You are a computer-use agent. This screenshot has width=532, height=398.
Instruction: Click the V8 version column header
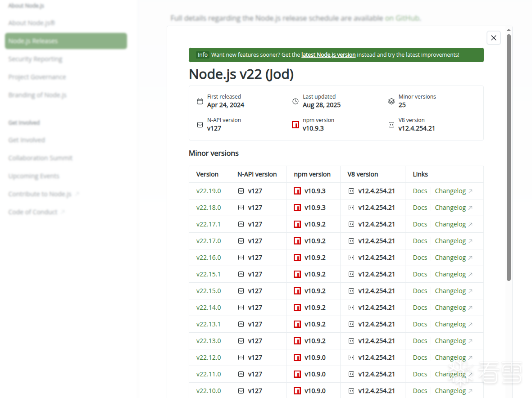(363, 174)
